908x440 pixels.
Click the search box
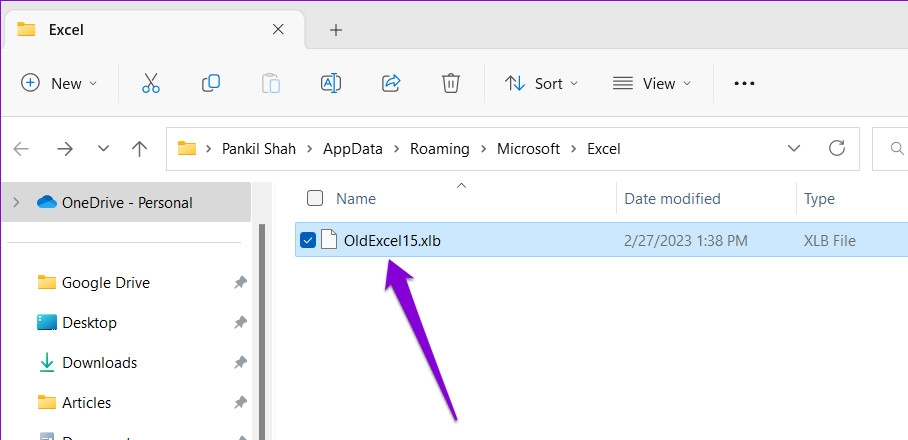(x=890, y=149)
